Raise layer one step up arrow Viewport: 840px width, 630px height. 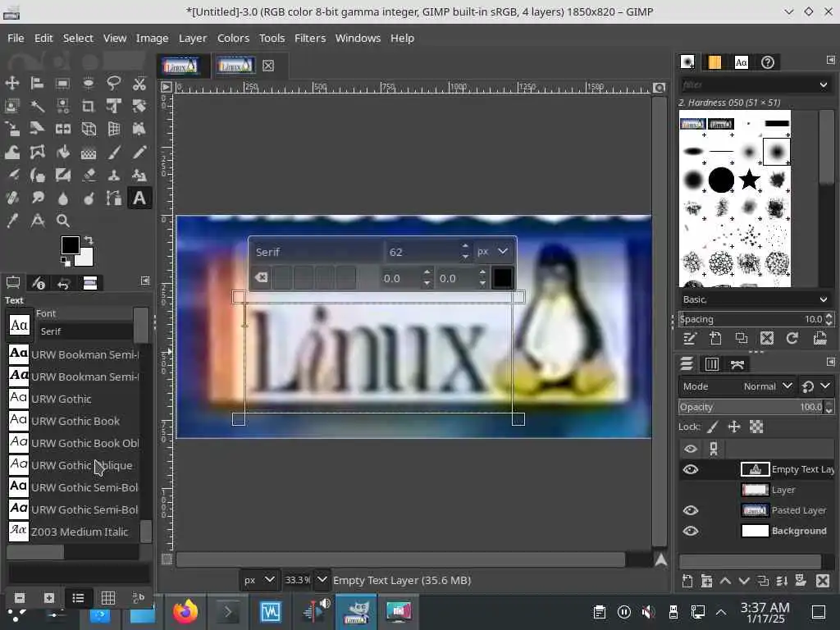pyautogui.click(x=725, y=581)
